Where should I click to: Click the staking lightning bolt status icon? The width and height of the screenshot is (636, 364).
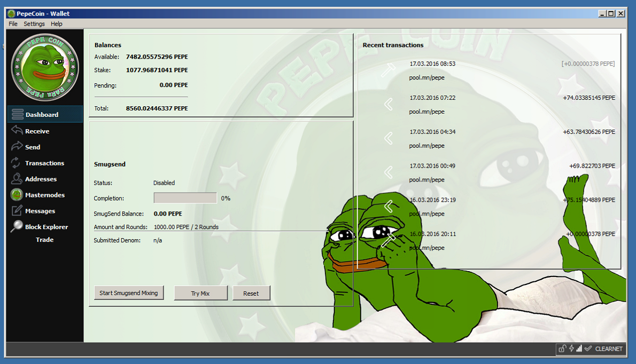(x=571, y=348)
